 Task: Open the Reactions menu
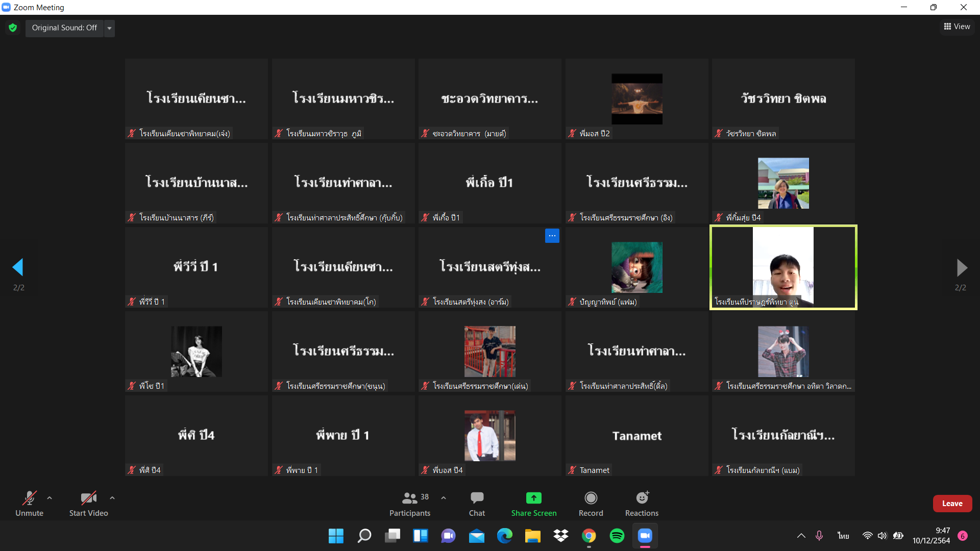(x=642, y=504)
